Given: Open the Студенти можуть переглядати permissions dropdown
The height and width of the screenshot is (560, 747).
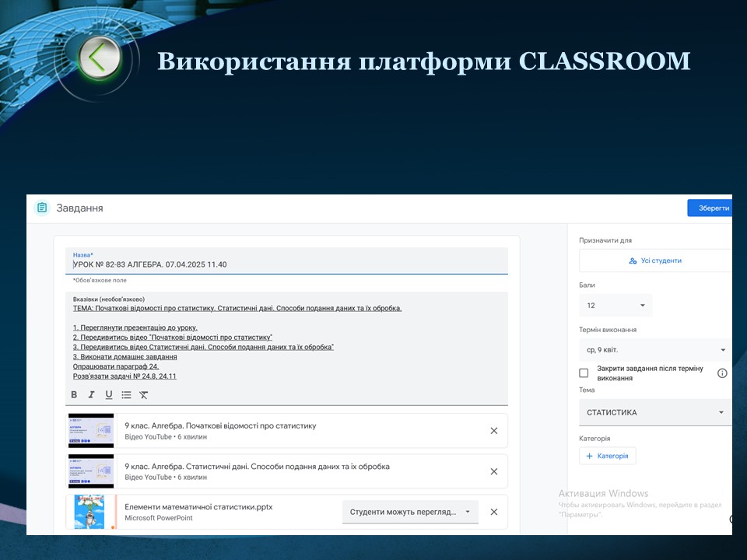Looking at the screenshot, I should [410, 512].
